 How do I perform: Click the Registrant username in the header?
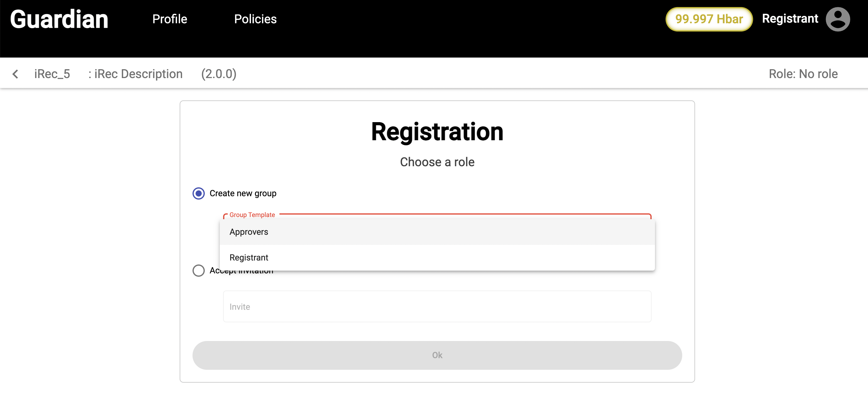click(789, 19)
